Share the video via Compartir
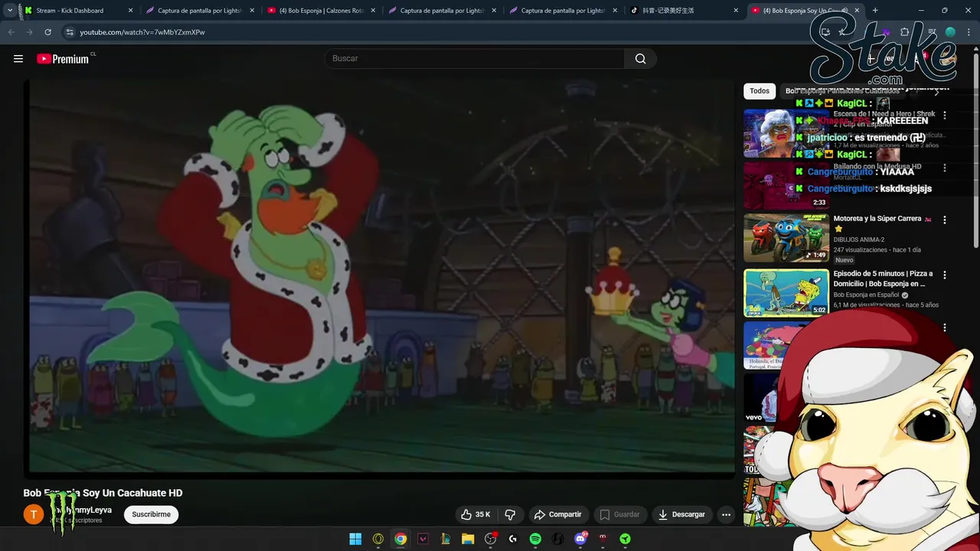The image size is (980, 551). [x=557, y=514]
